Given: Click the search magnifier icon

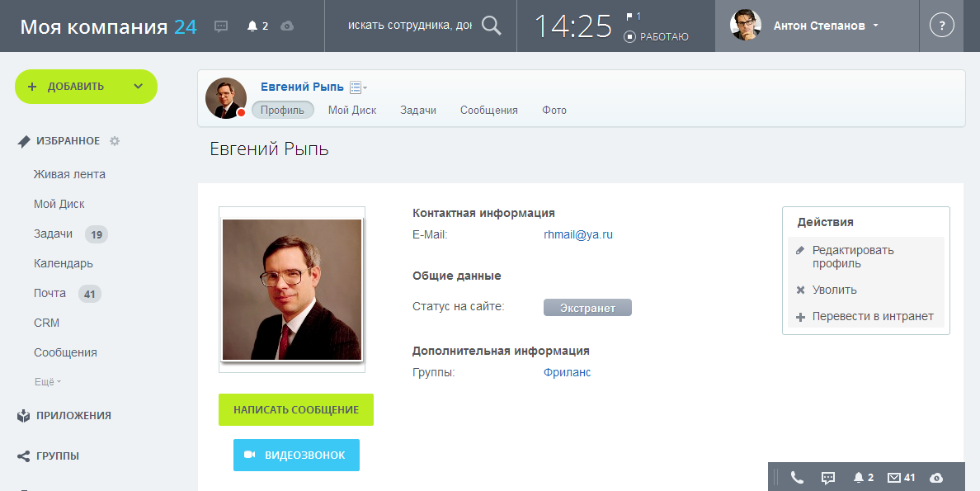Looking at the screenshot, I should pyautogui.click(x=492, y=26).
